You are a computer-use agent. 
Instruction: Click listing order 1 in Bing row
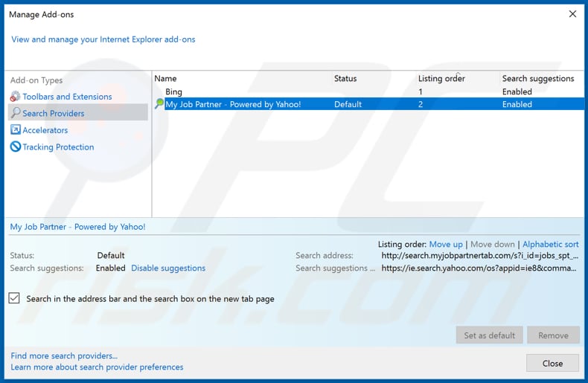421,91
